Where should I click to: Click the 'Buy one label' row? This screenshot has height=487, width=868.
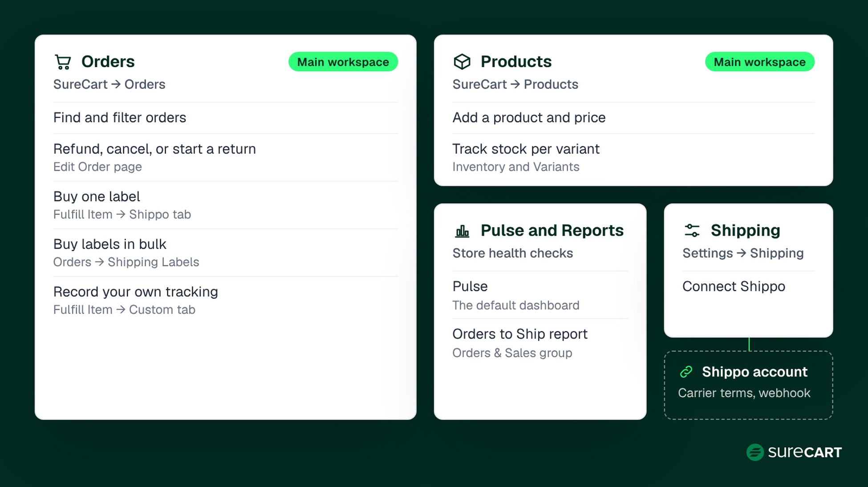(x=225, y=205)
